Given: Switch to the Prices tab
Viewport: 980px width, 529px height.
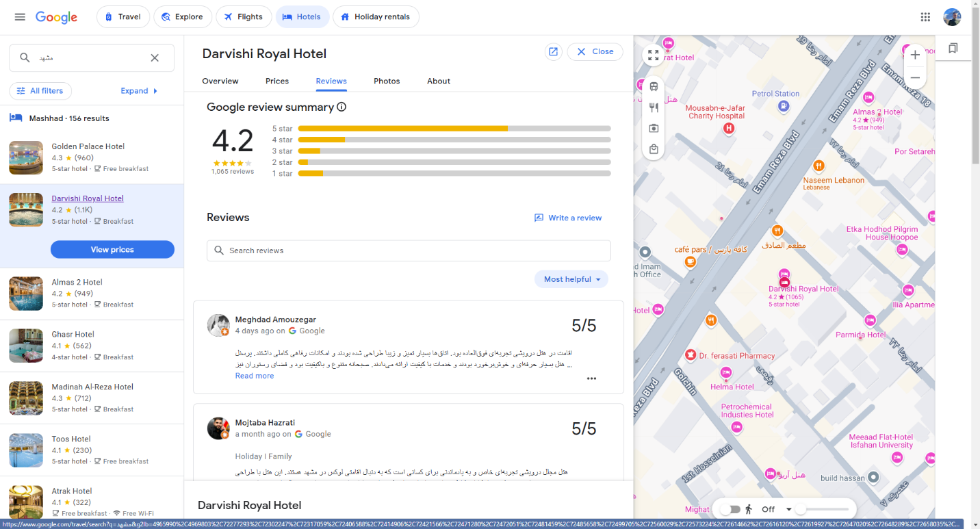Looking at the screenshot, I should pyautogui.click(x=277, y=81).
